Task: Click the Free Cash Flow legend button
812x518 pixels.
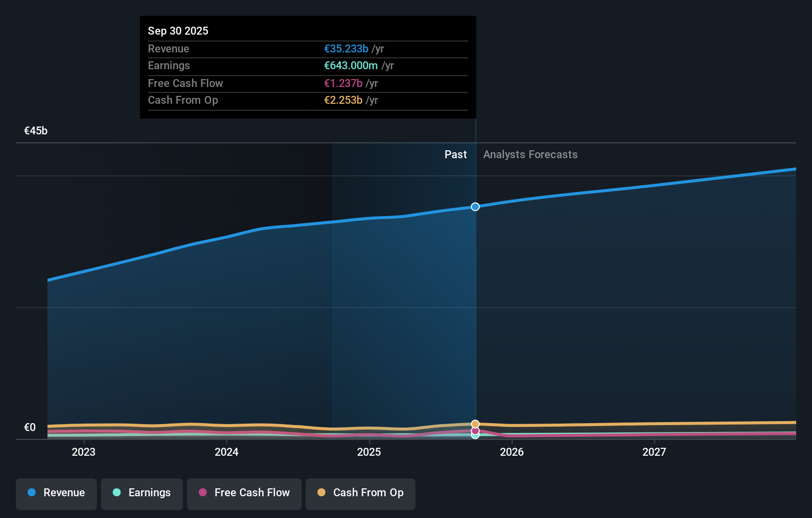Action: click(x=244, y=493)
